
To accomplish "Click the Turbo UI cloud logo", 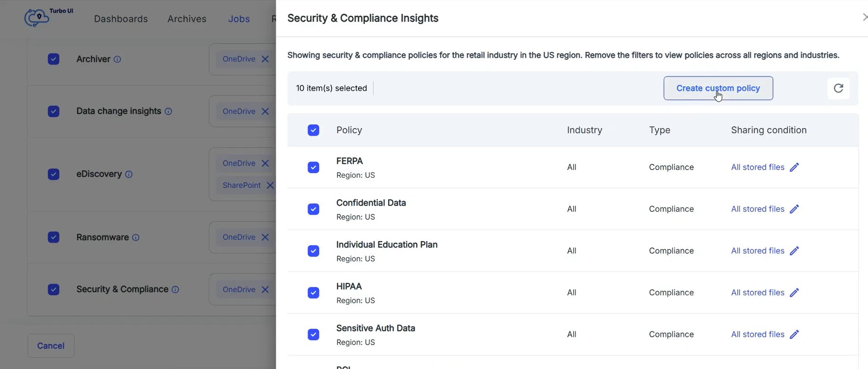I will (37, 18).
